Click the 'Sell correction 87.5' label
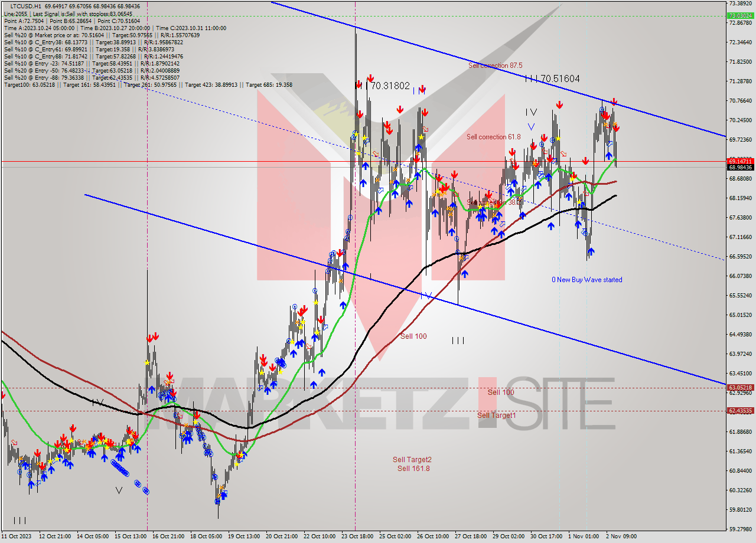 [495, 66]
